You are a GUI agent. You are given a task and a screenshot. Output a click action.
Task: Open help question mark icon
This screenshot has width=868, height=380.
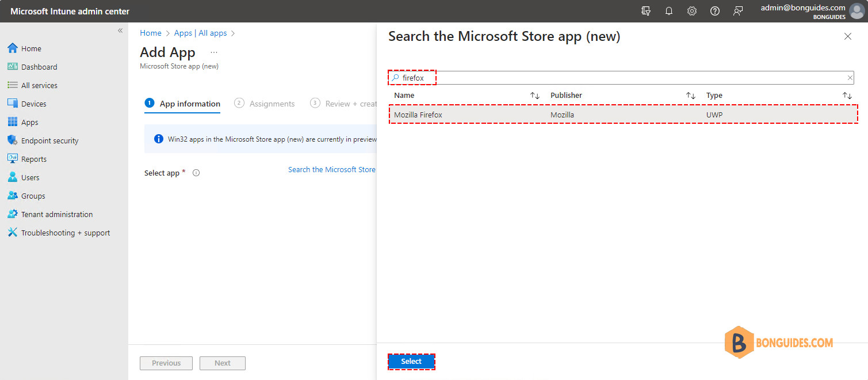[715, 11]
